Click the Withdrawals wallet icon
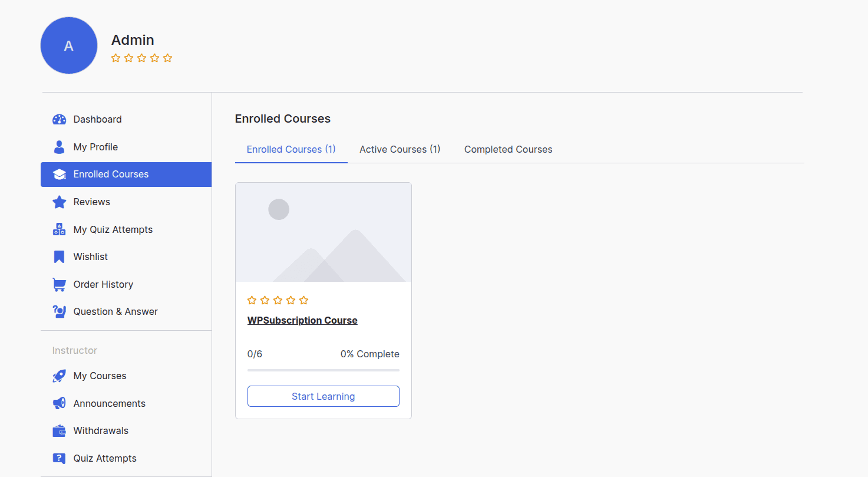This screenshot has width=868, height=477. coord(59,431)
